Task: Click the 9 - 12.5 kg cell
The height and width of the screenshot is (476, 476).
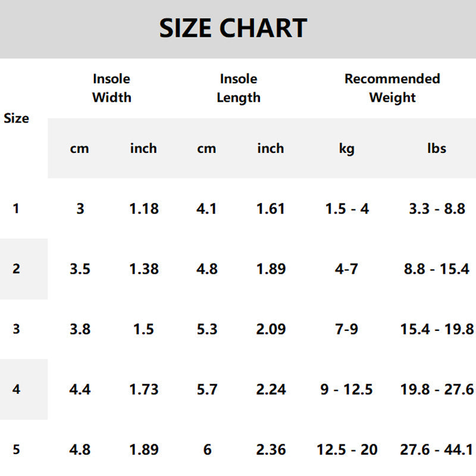Action: point(346,390)
